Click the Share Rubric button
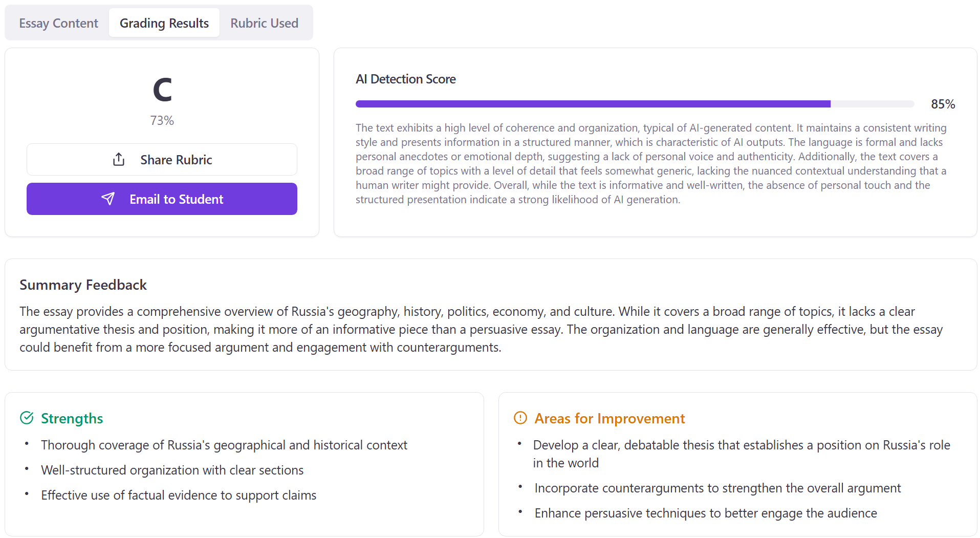This screenshot has height=538, width=980. pyautogui.click(x=162, y=159)
